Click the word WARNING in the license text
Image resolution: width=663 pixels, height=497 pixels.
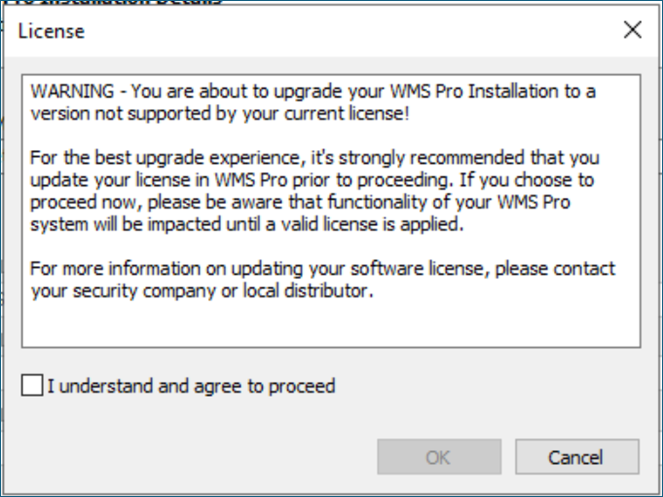(72, 91)
